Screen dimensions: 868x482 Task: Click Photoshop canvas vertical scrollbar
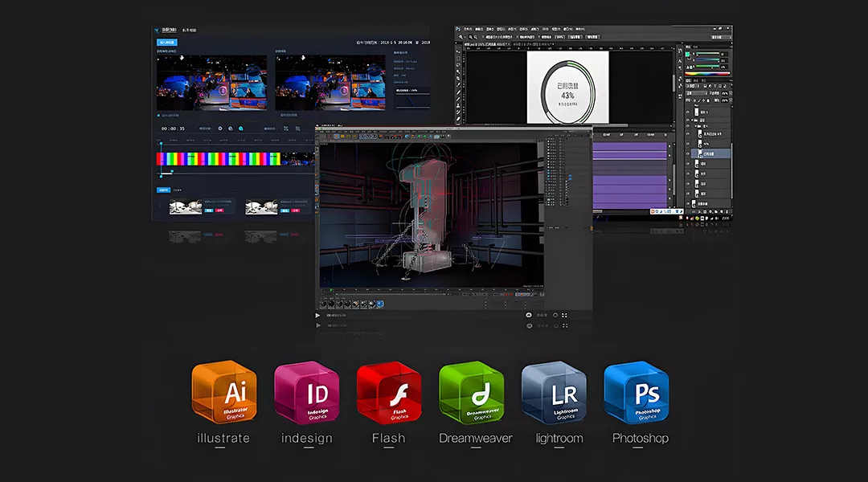674,83
